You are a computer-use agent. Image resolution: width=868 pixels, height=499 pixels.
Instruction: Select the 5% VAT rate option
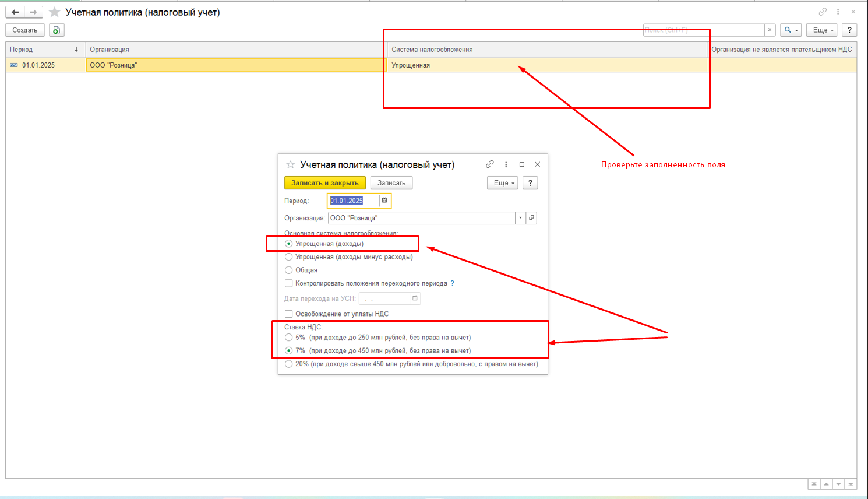377,338
